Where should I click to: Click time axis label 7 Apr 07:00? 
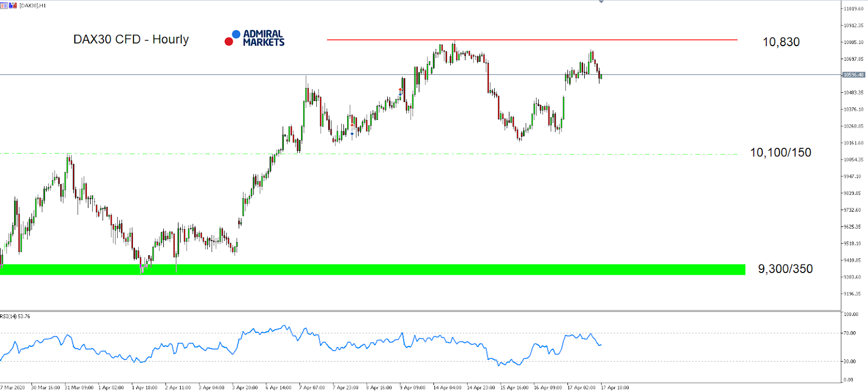pyautogui.click(x=312, y=388)
